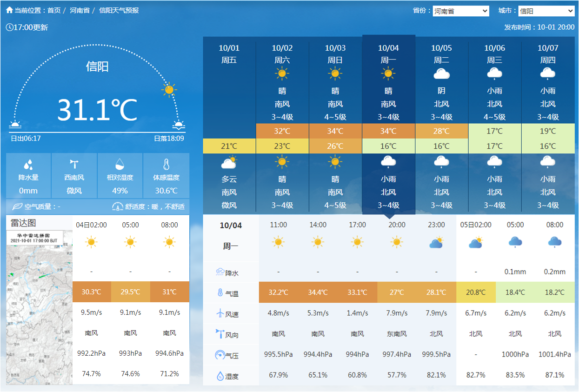This screenshot has width=579, height=392.
Task: Open the 省份 province dropdown
Action: [460, 11]
